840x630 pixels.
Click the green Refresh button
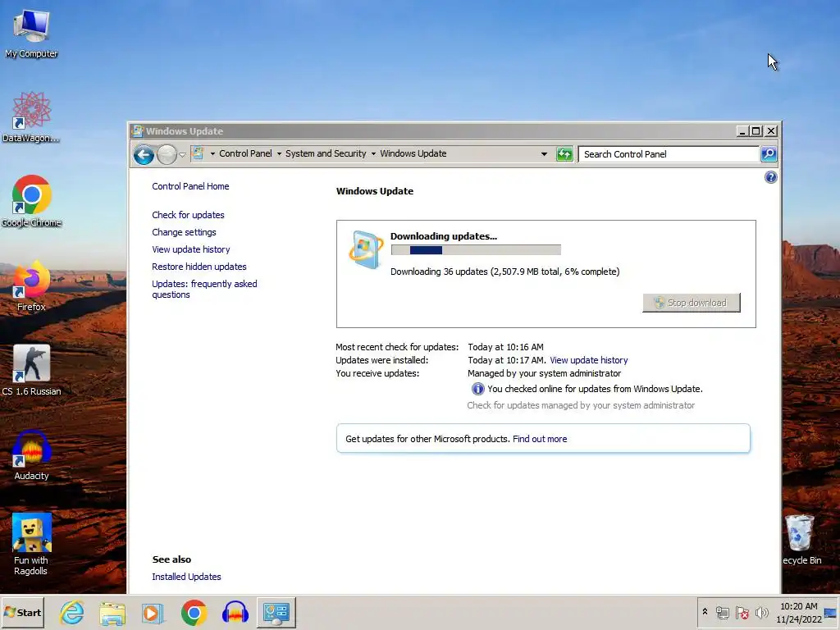pos(564,154)
